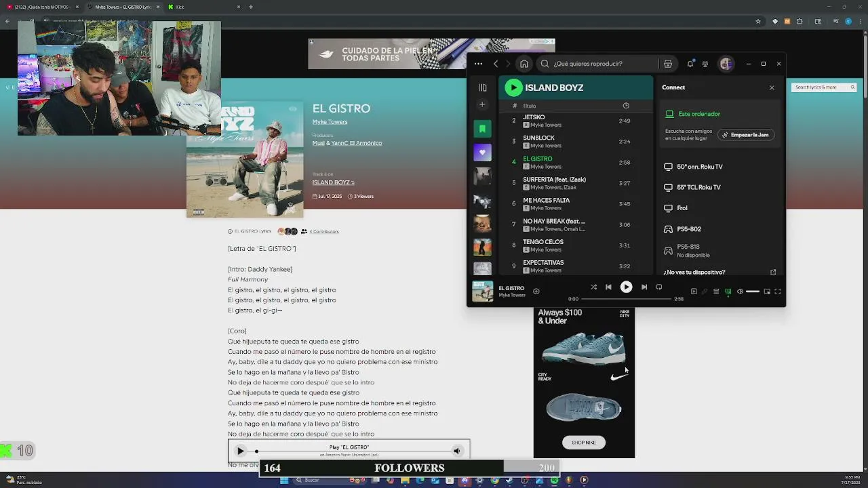This screenshot has height=488, width=868.
Task: Play EL GISTRO on Amazon Music widget
Action: (240, 451)
